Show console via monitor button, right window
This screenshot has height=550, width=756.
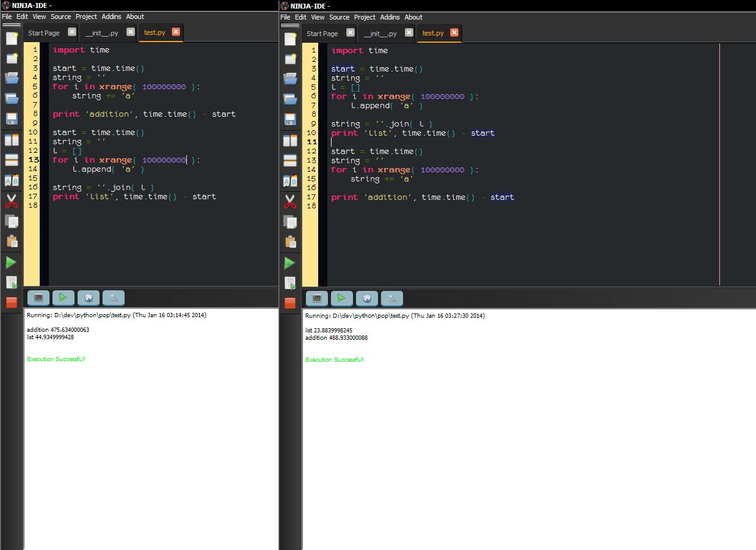point(317,298)
